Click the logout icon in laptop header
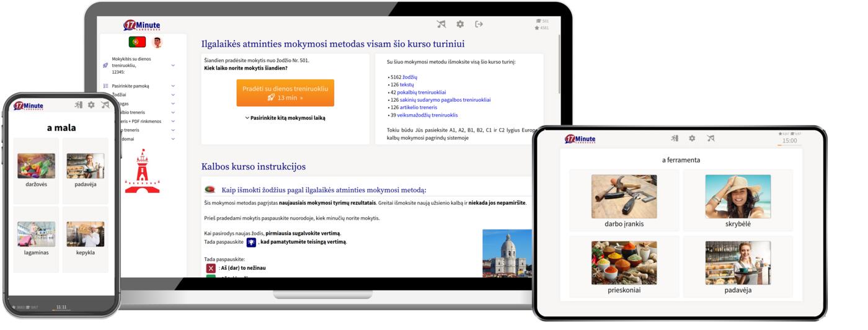The width and height of the screenshot is (868, 330). (479, 24)
